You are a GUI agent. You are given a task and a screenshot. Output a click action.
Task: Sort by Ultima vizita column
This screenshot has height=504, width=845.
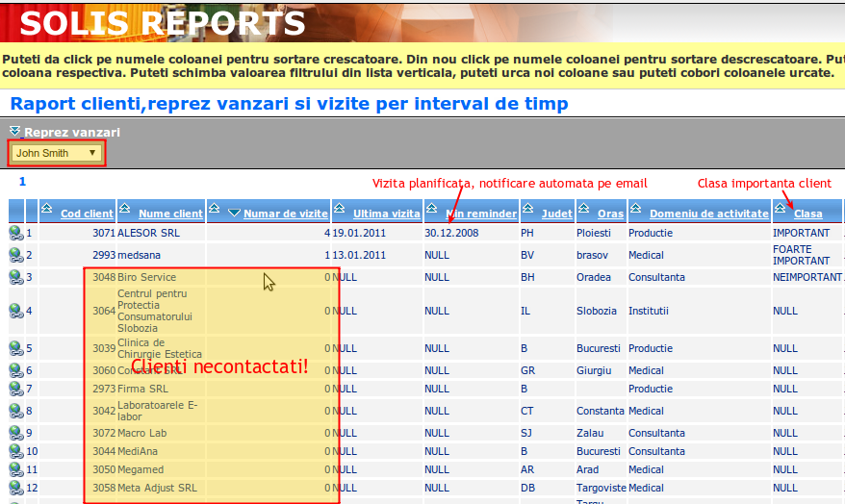tap(386, 214)
